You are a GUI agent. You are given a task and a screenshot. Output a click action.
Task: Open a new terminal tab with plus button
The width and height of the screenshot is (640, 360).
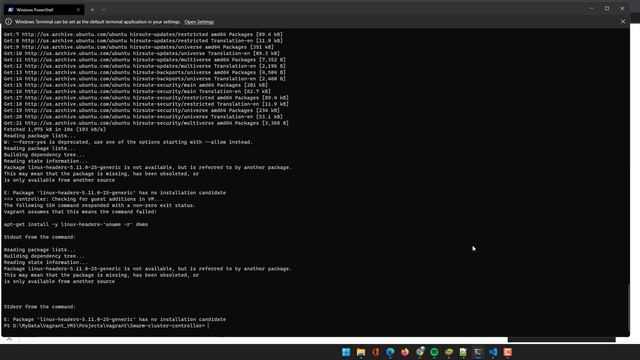pos(92,9)
